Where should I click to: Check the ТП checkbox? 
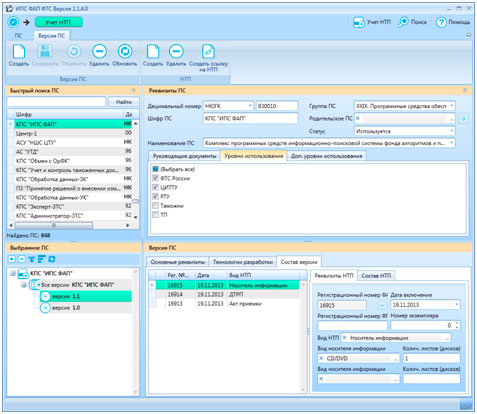(x=155, y=215)
